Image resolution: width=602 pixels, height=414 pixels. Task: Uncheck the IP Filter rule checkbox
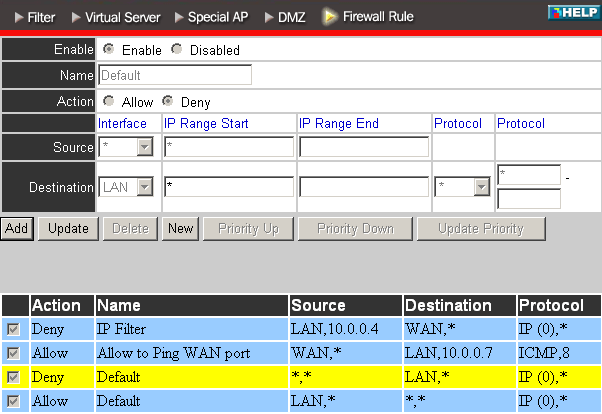point(13,329)
